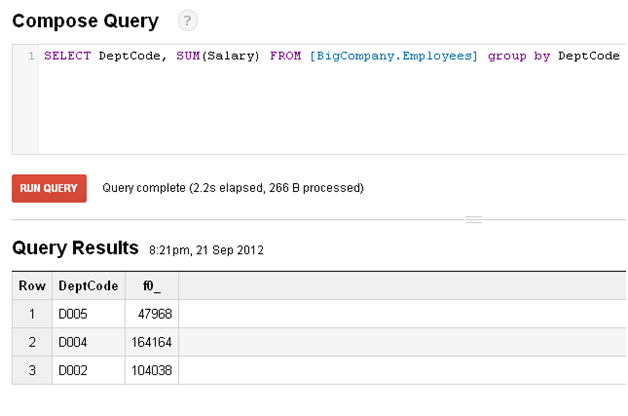This screenshot has width=628, height=416.
Task: Click the Query Results heading
Action: [x=75, y=248]
